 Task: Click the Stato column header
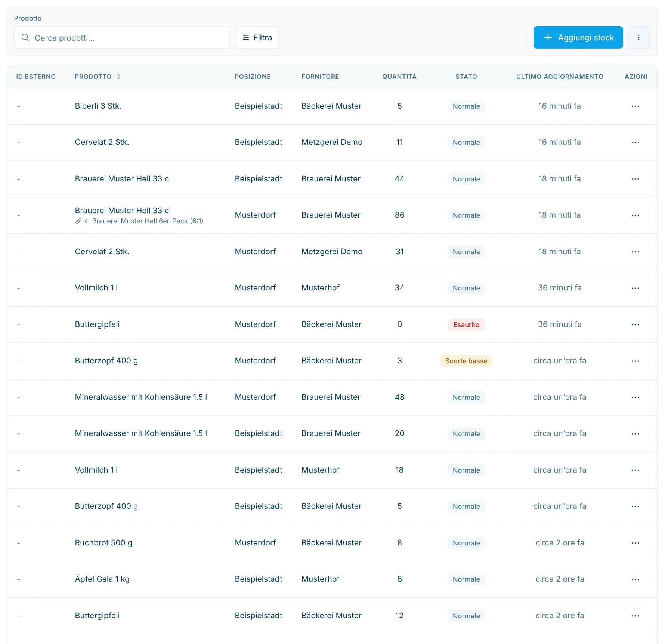(x=466, y=77)
